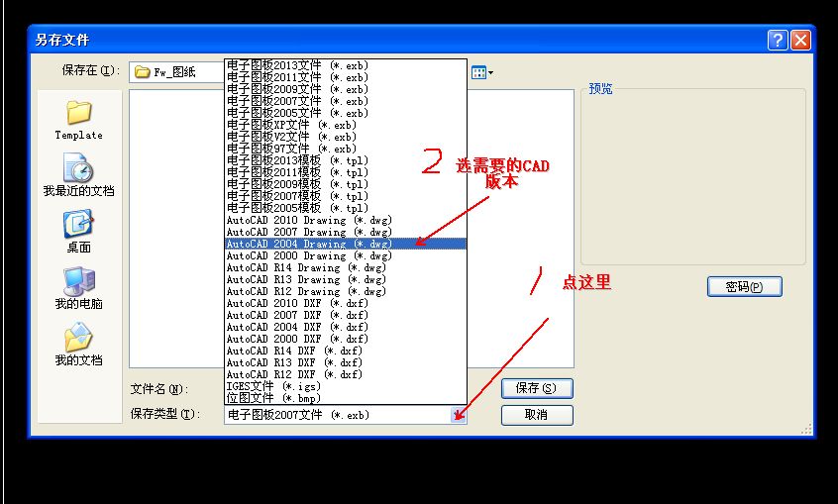Close the Save As dialog
838x504 pixels.
799,40
